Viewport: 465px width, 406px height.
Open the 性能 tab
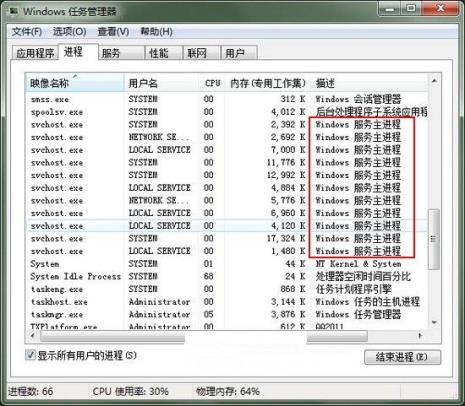coord(163,53)
